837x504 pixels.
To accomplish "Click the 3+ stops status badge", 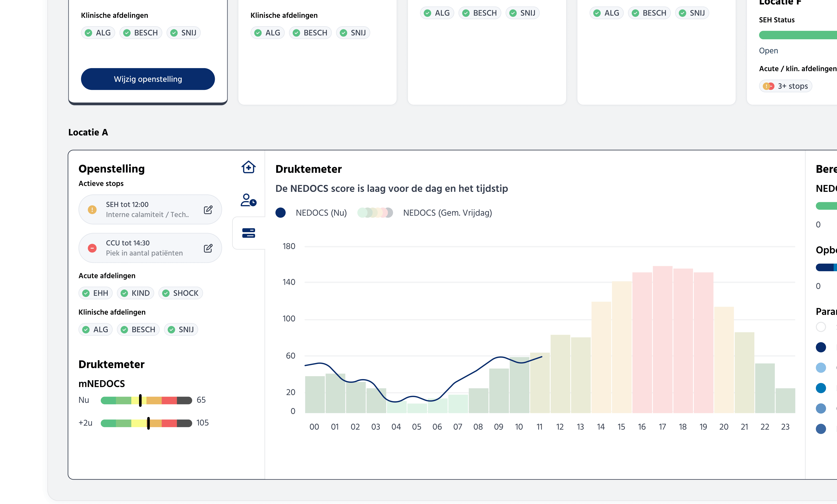I will coord(785,86).
